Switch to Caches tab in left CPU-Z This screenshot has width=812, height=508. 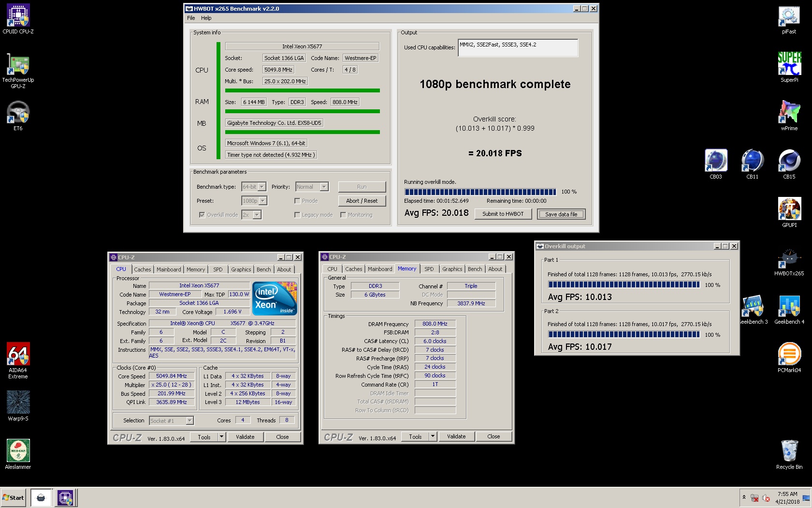coord(143,269)
